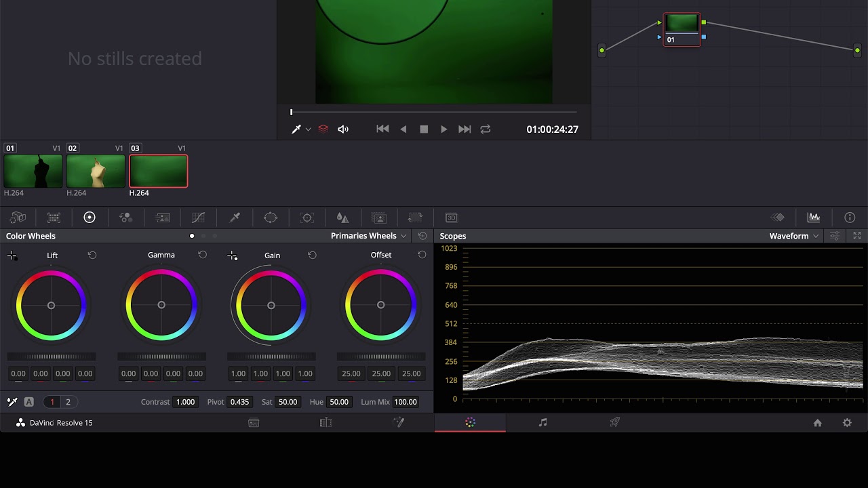Viewport: 868px width, 488px height.
Task: Click the Contrast value field
Action: coord(186,402)
